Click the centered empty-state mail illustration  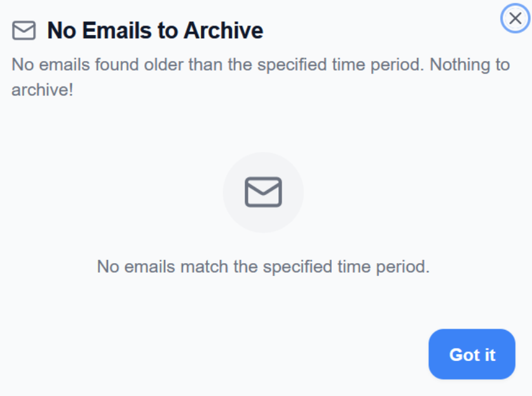coord(263,191)
